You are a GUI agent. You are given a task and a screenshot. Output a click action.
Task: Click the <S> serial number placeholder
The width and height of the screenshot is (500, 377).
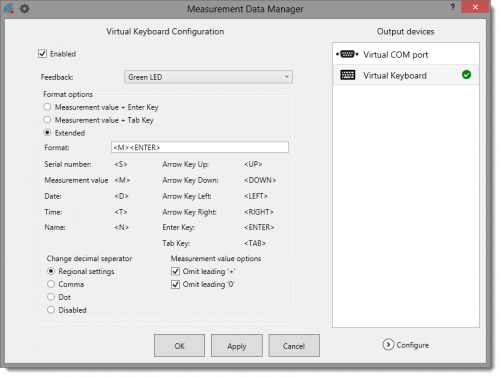tap(121, 164)
